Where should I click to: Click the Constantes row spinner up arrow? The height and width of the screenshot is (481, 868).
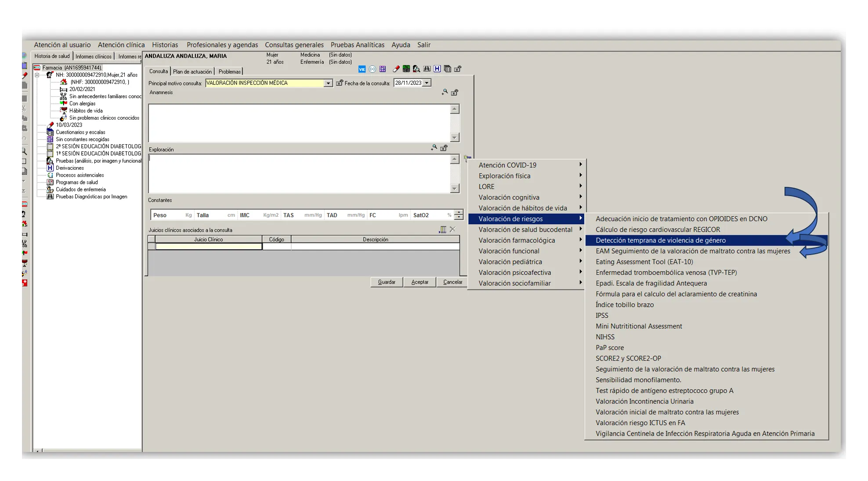[459, 212]
